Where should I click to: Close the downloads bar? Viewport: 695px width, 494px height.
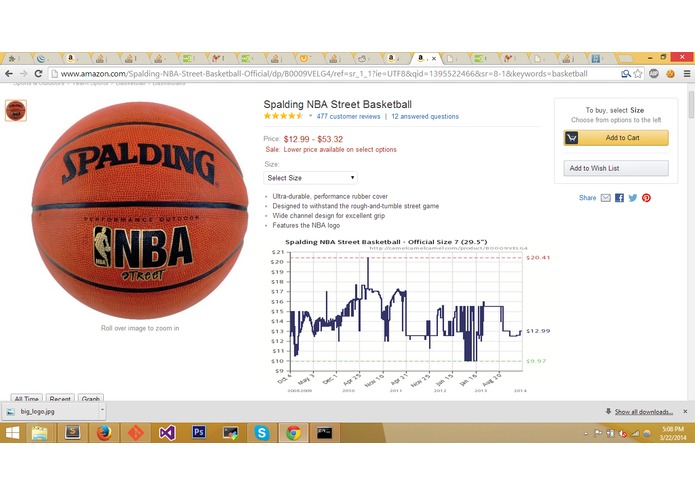coord(685,412)
